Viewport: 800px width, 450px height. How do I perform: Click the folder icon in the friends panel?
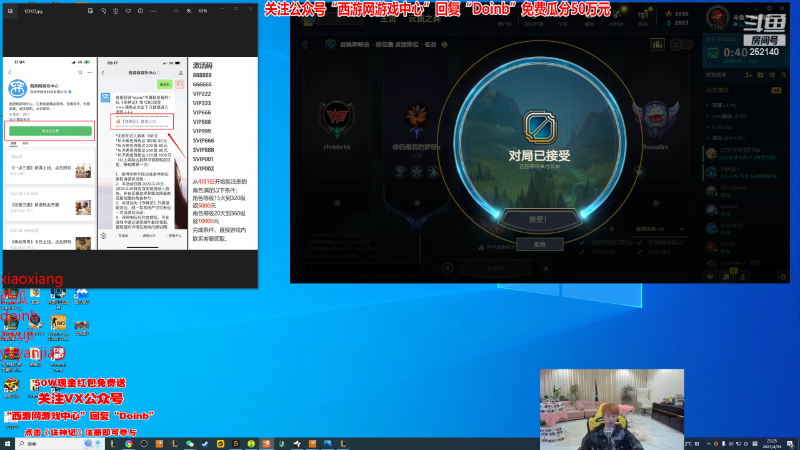tap(760, 75)
